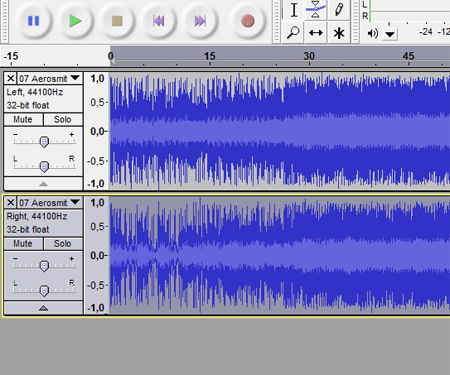Click the Left track vertical amplitude scale
The image size is (450, 375).
(96, 131)
